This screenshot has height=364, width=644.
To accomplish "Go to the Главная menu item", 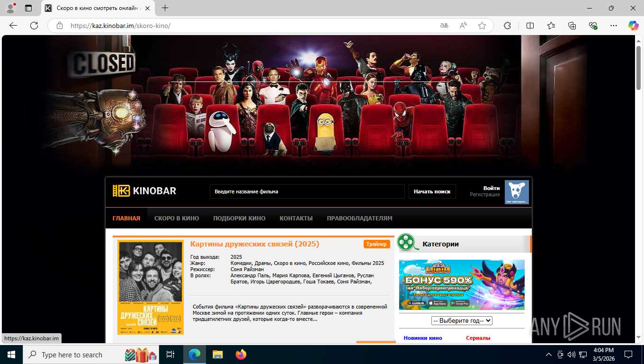I will [x=126, y=218].
